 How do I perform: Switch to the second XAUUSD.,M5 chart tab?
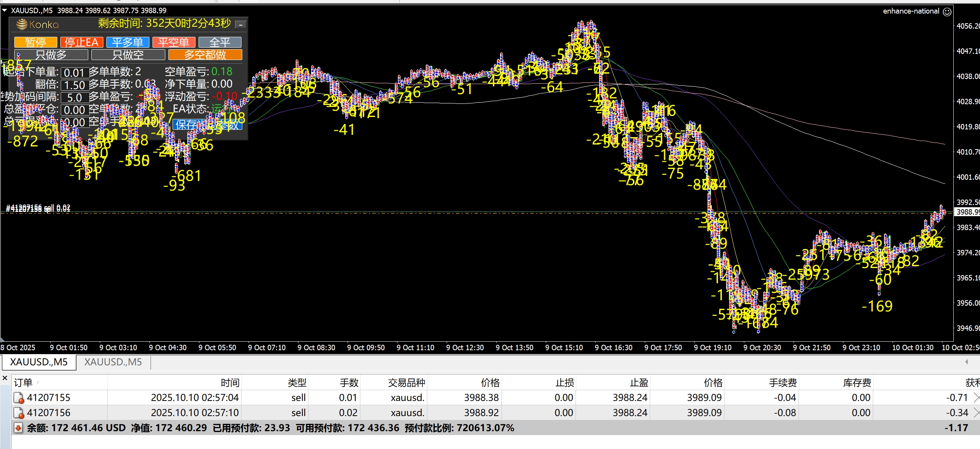(113, 362)
